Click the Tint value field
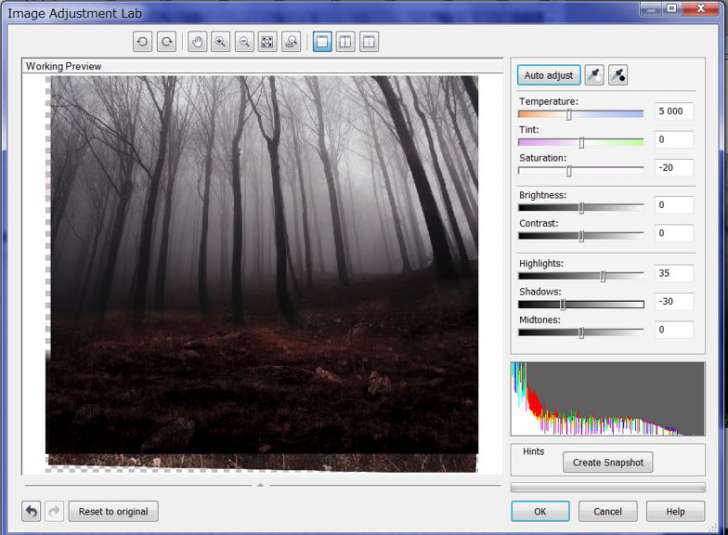This screenshot has height=535, width=728. [x=674, y=139]
